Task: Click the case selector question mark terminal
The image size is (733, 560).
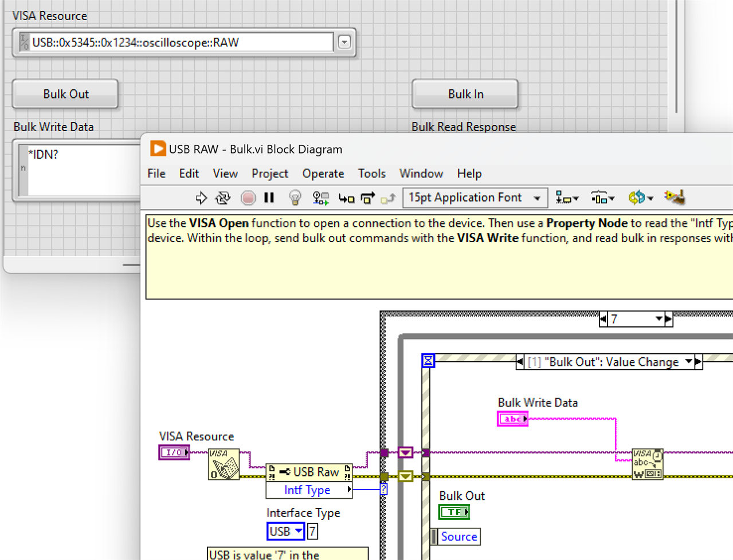Action: (x=383, y=489)
